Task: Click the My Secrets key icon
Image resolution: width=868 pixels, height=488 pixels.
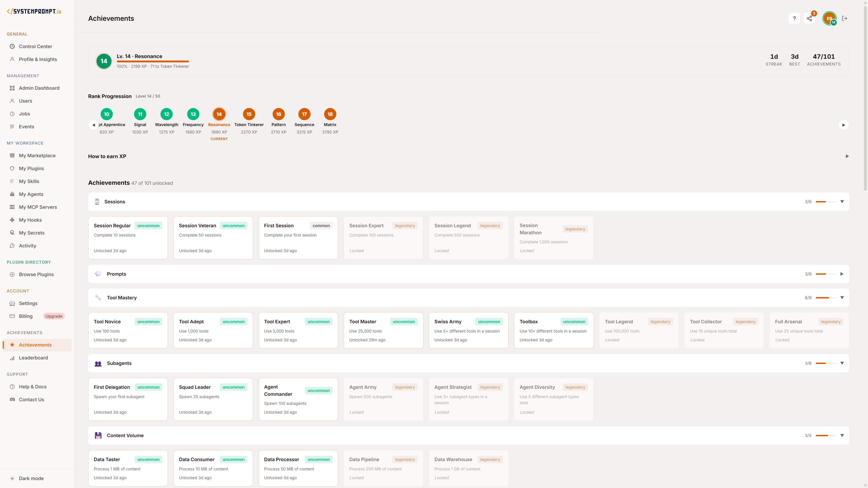Action: click(x=12, y=232)
